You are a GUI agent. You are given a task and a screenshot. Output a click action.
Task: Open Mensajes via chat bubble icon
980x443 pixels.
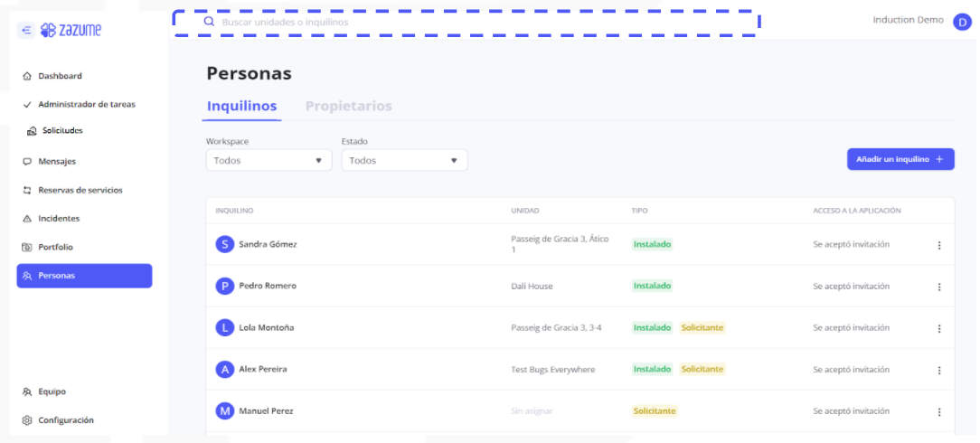point(27,162)
